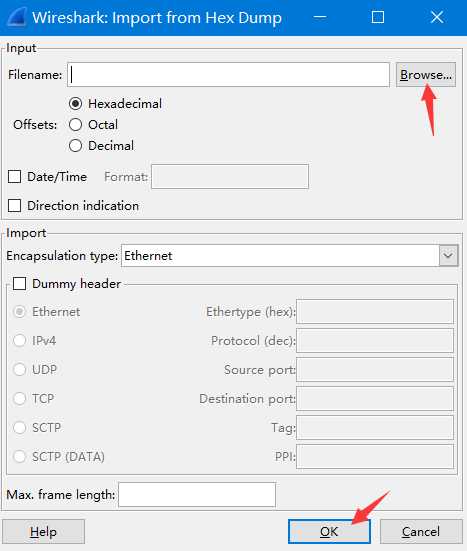Select the IPv4 dummy header radio

coord(19,340)
